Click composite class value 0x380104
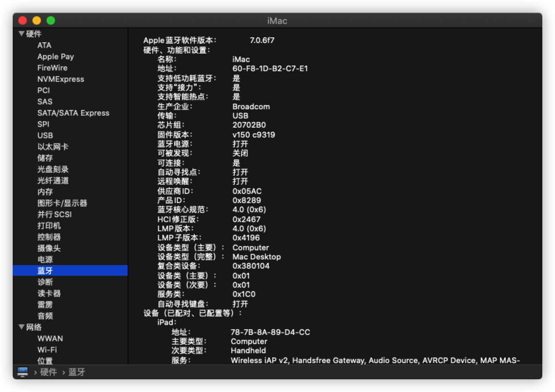555x392 pixels. click(x=251, y=266)
